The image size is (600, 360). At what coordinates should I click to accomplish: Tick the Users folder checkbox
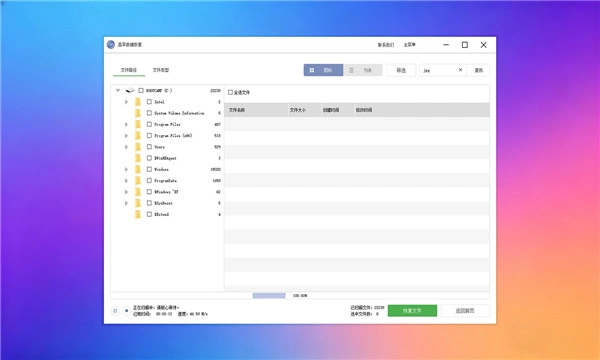pos(149,147)
